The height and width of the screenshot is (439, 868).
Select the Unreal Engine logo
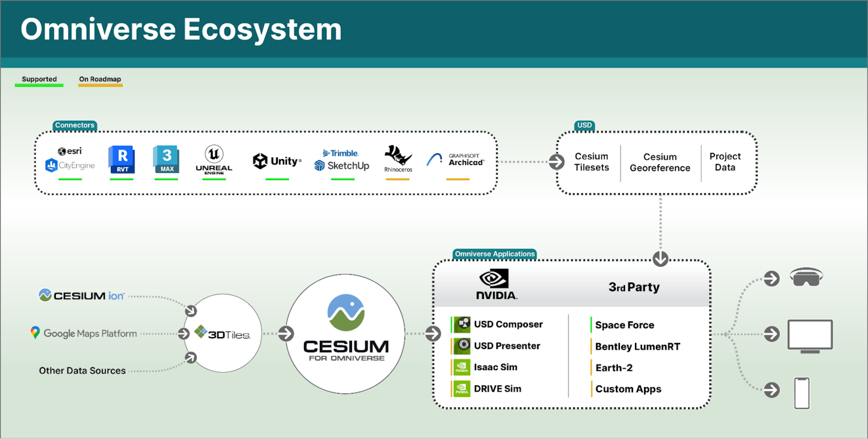tap(213, 160)
